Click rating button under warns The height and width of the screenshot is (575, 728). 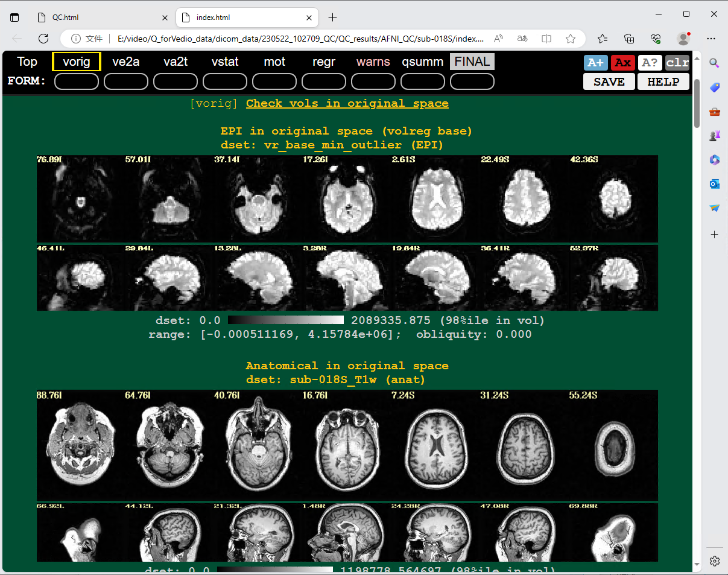point(373,81)
